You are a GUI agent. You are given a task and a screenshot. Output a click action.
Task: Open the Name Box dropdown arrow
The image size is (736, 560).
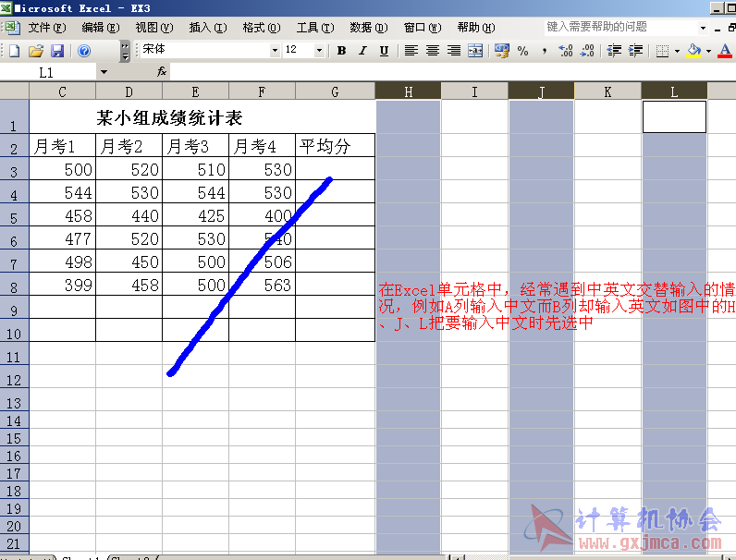coord(104,72)
